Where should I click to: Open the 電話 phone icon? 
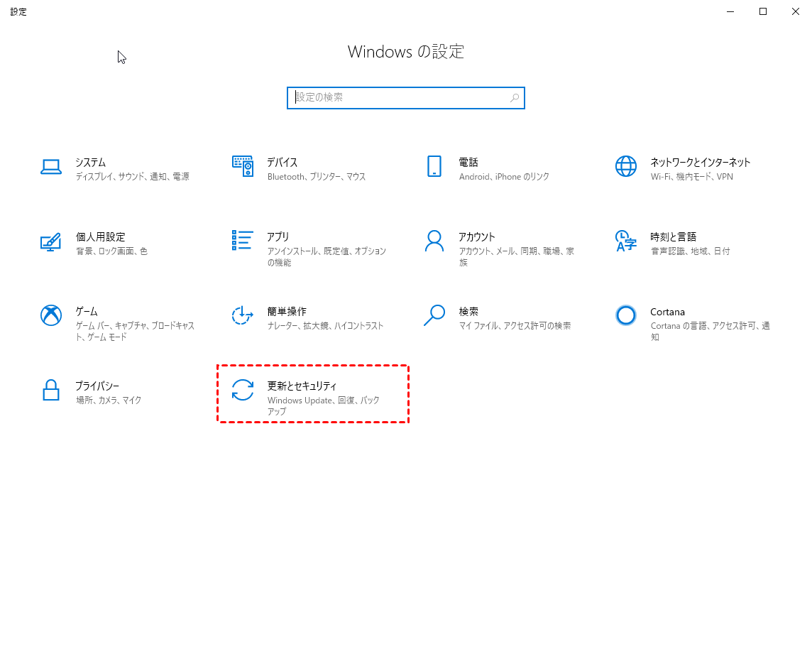[x=434, y=166]
